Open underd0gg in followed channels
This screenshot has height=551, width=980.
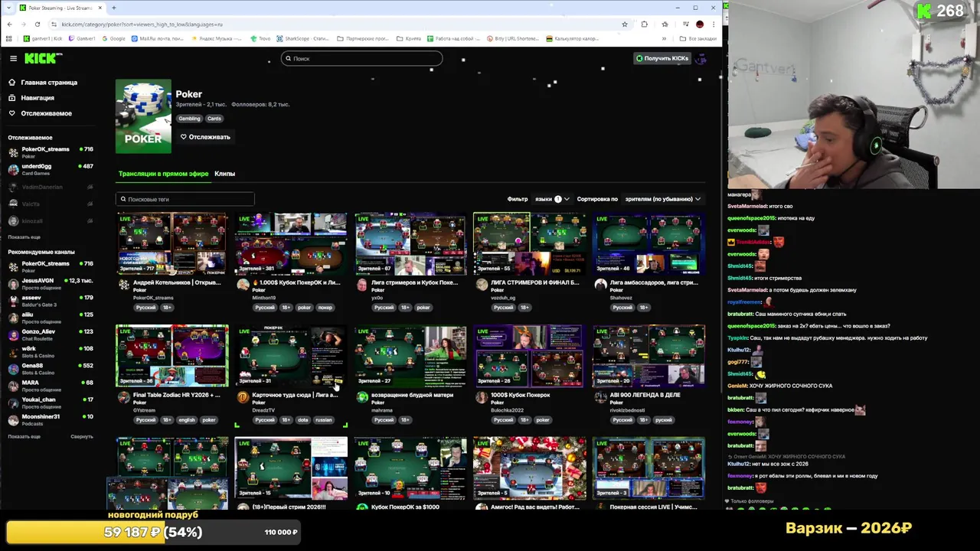tap(50, 169)
